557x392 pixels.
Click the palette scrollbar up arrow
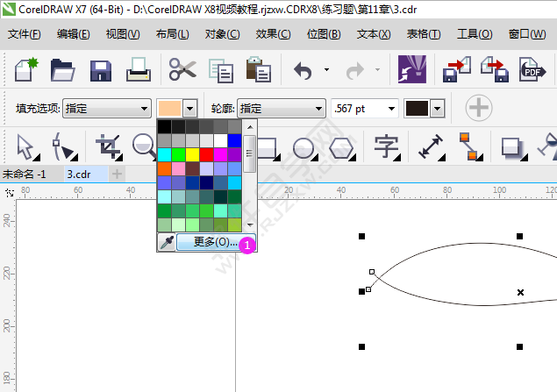(250, 127)
